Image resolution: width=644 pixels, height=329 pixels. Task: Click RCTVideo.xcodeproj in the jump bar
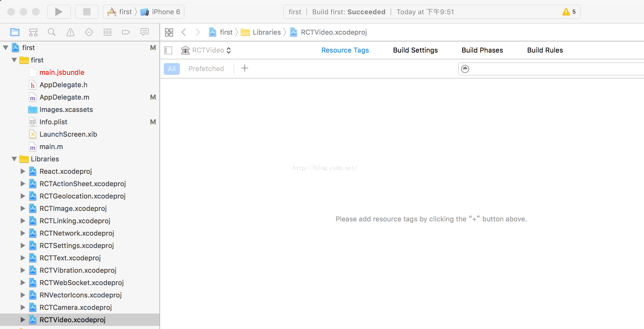(328, 32)
